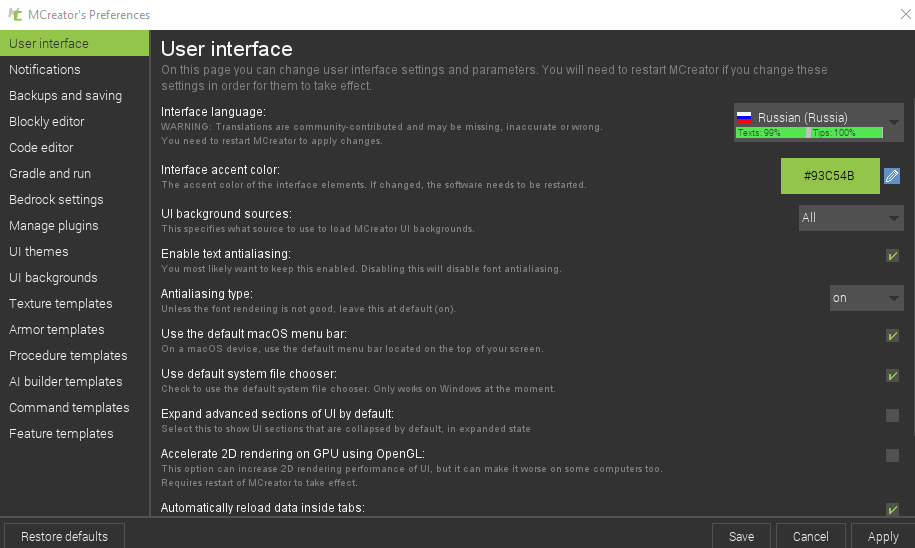Enable OpenGL GPU 2D rendering checkbox

(892, 456)
